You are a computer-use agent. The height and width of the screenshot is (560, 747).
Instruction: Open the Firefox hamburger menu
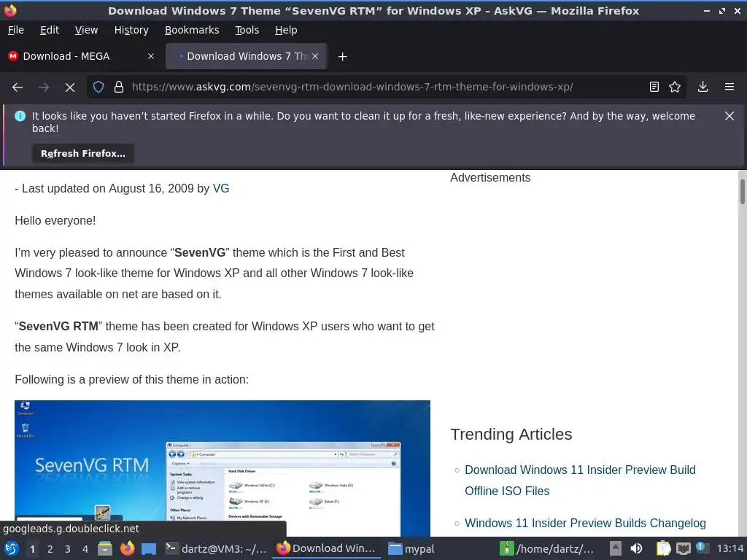point(729,87)
